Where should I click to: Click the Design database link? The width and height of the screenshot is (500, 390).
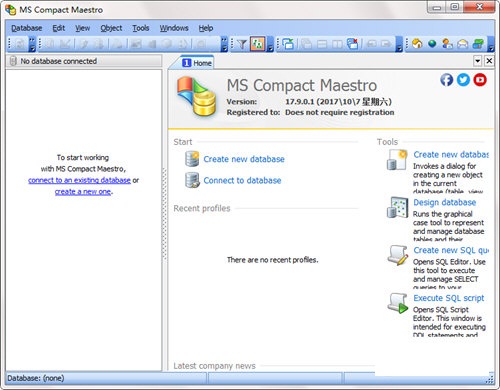point(445,202)
